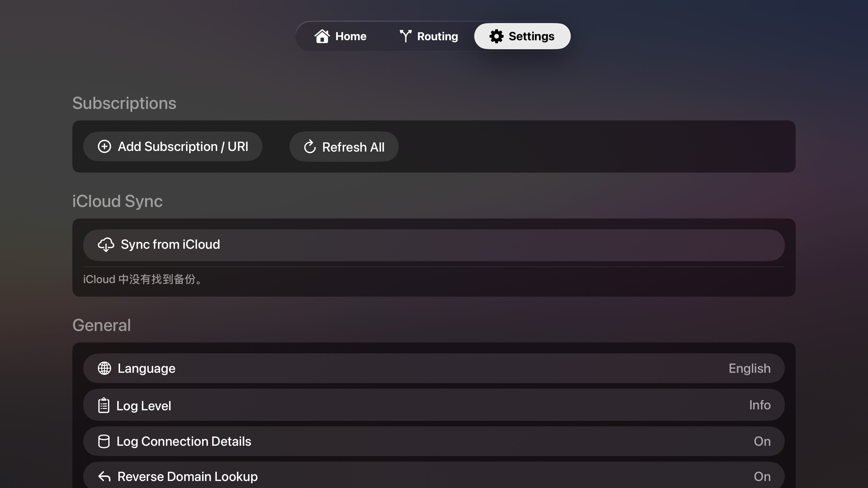Click the plus circle icon
The height and width of the screenshot is (488, 868).
click(x=104, y=146)
